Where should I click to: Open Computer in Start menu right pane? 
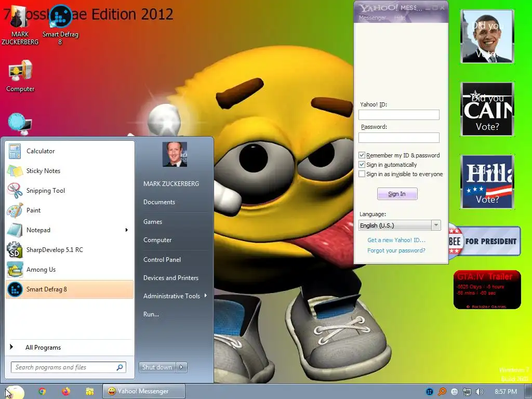(157, 240)
